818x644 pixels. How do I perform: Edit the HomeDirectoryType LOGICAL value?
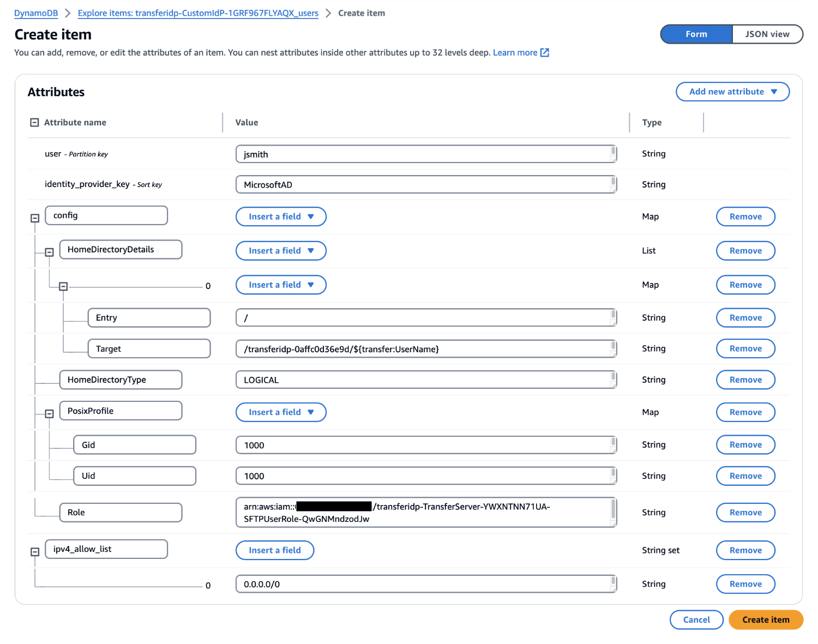tap(425, 380)
